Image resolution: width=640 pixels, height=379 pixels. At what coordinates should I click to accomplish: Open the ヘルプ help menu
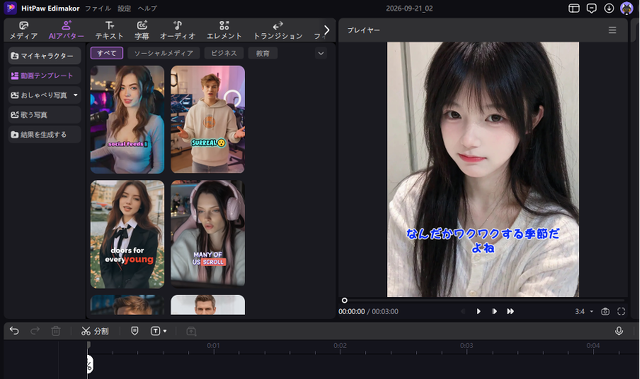click(x=147, y=8)
